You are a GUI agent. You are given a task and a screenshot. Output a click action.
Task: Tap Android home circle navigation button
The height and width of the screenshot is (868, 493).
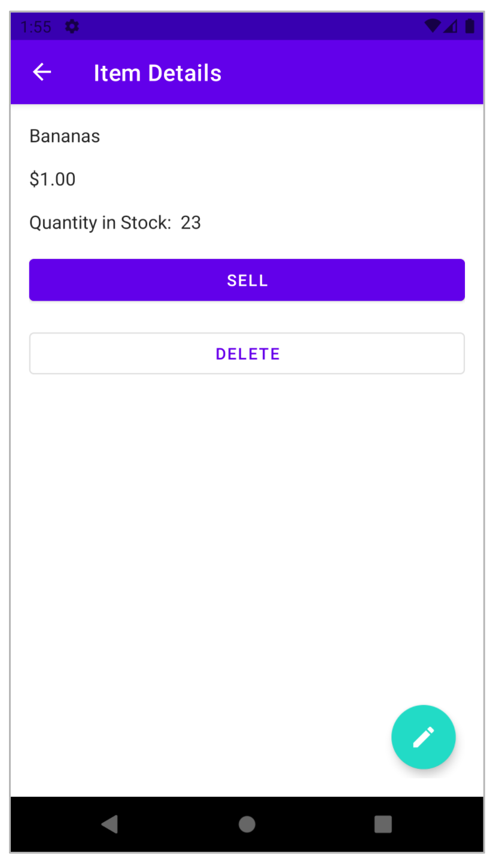pos(246,824)
